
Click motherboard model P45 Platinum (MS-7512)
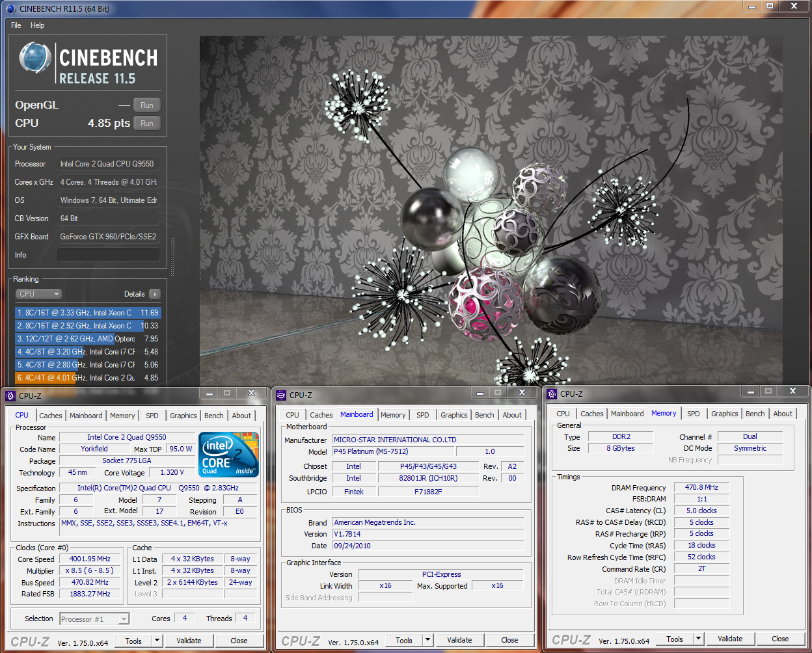[393, 451]
